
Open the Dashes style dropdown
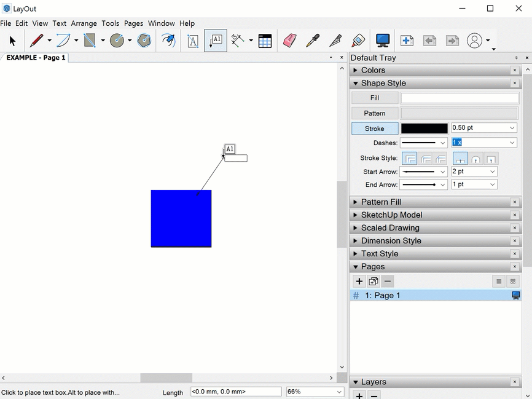(x=422, y=142)
